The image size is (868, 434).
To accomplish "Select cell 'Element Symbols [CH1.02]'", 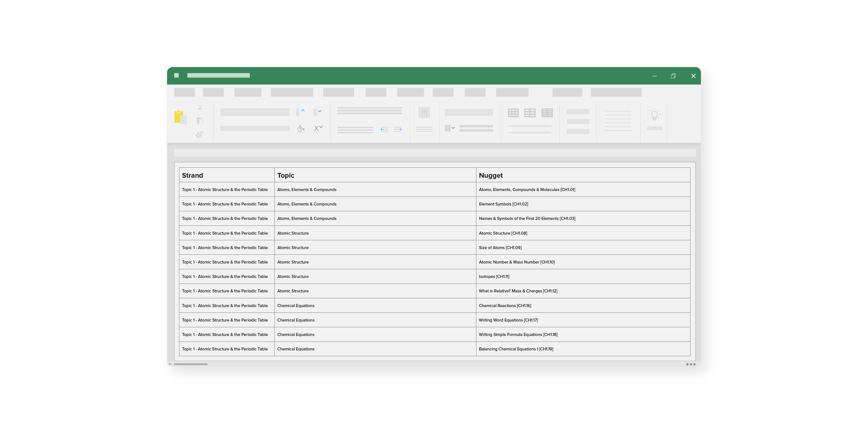I will (x=583, y=204).
